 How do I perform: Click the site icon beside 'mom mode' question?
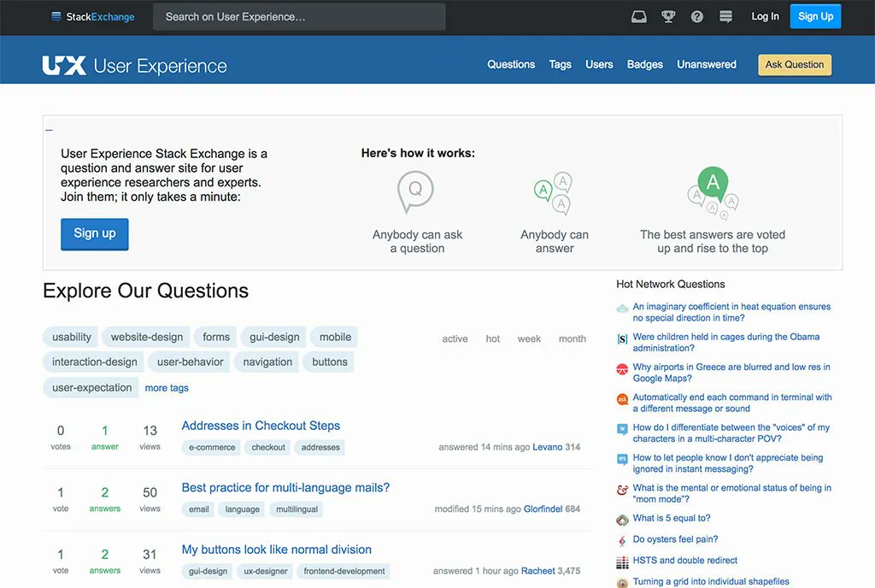pos(622,490)
